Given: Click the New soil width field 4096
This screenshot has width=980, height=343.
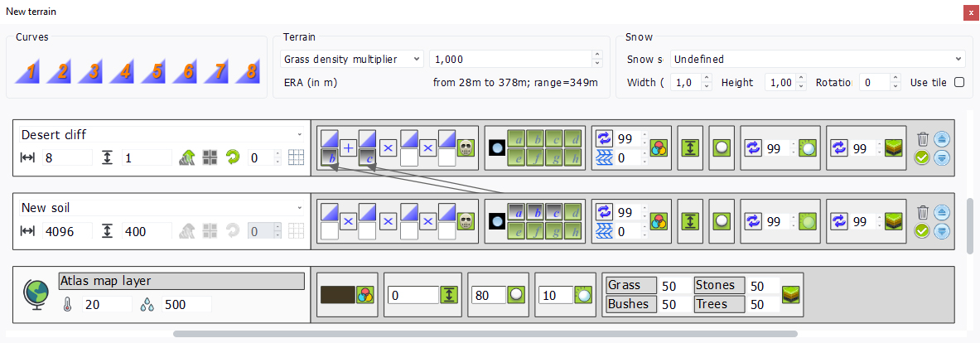Looking at the screenshot, I should pos(68,231).
